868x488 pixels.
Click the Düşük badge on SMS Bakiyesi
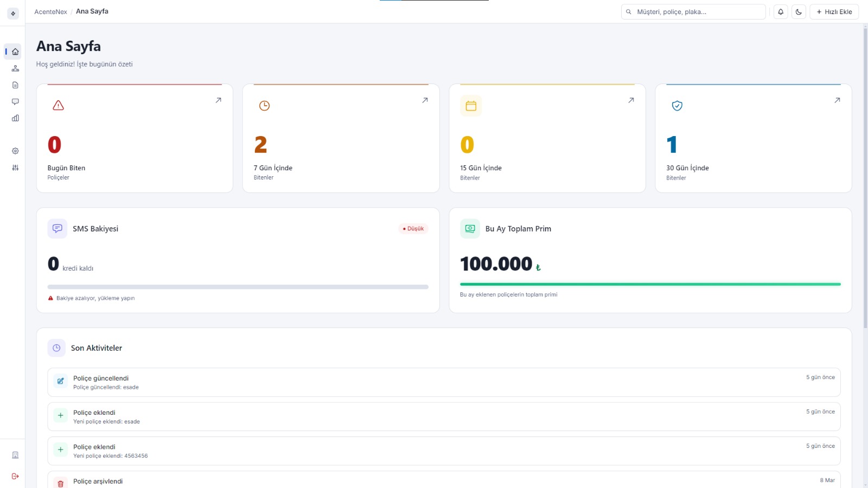pyautogui.click(x=413, y=228)
